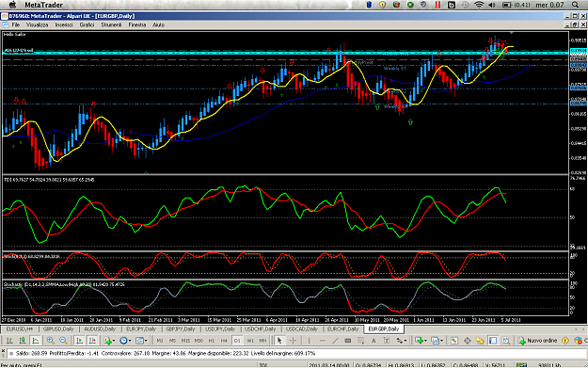The height and width of the screenshot is (368, 588).
Task: Switch to MN monthly timeframe
Action: (x=262, y=341)
